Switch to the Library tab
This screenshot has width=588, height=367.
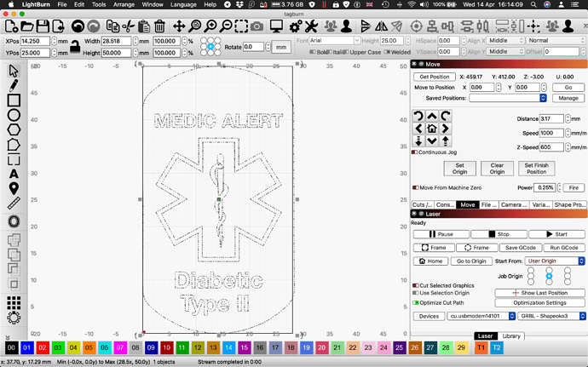click(x=511, y=335)
